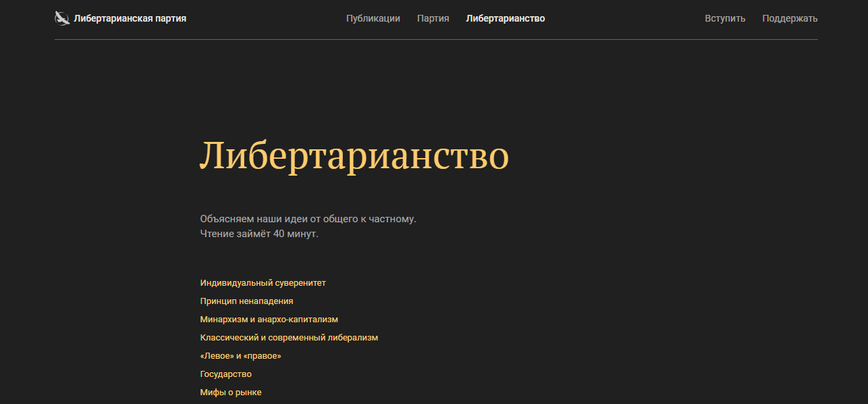Click the number 40 in reading time
Image resolution: width=868 pixels, height=404 pixels.
[279, 234]
